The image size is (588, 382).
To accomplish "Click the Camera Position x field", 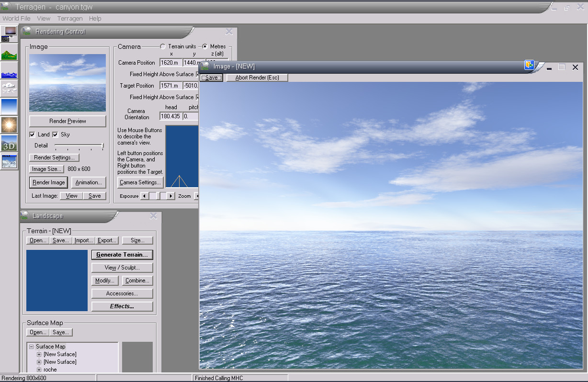I will (171, 63).
